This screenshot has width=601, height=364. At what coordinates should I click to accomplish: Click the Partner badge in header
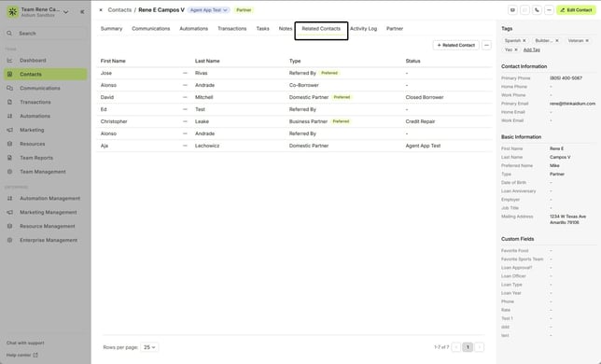click(244, 10)
